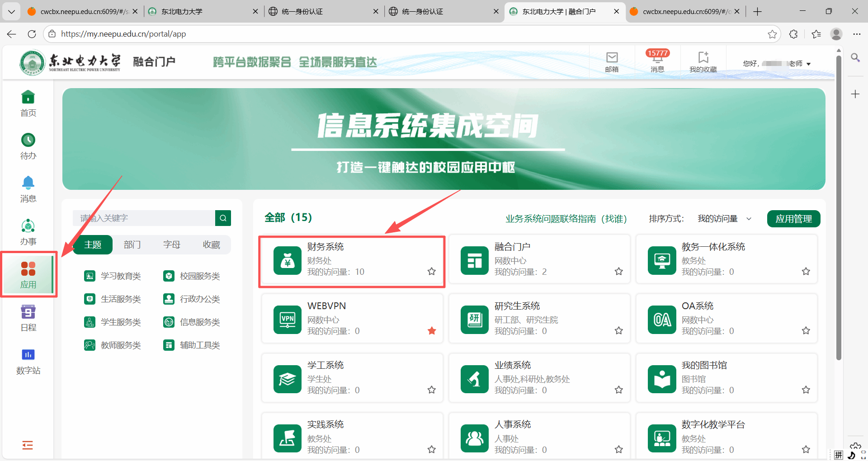Open the 财务系统 app icon
This screenshot has height=461, width=868.
pyautogui.click(x=287, y=260)
